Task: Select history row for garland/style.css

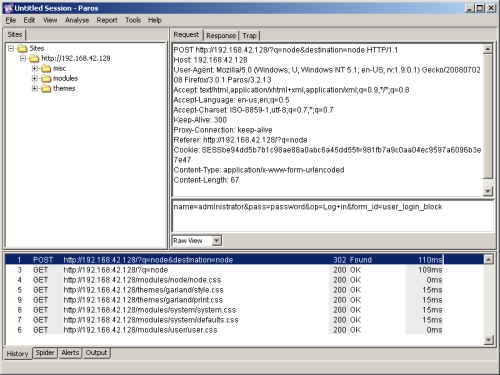Action: (x=244, y=290)
